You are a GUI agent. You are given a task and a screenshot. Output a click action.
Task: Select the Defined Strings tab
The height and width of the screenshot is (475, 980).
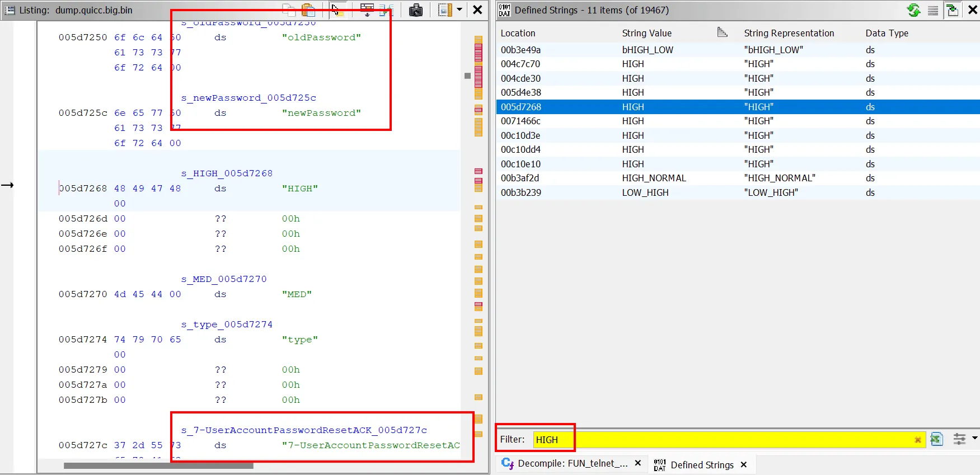(701, 465)
